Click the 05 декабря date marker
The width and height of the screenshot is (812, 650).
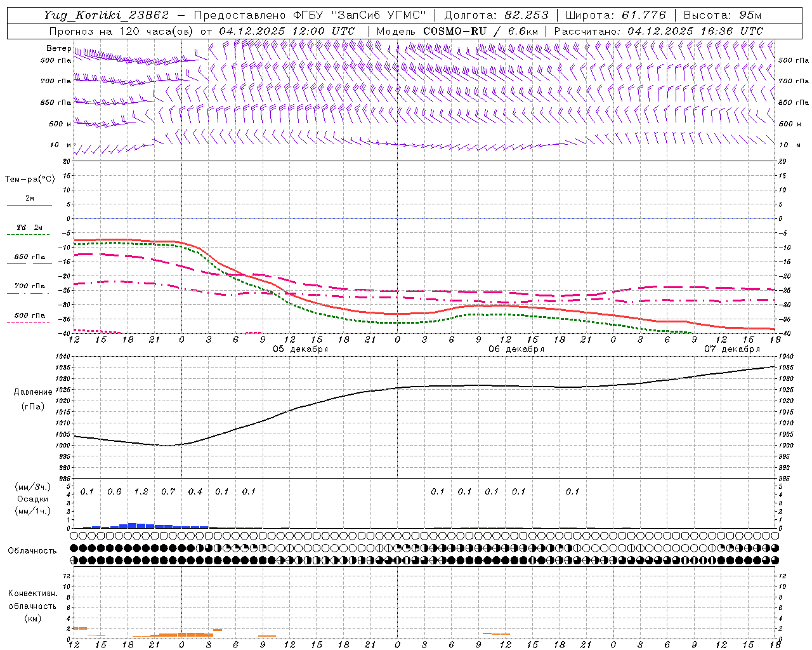(x=300, y=349)
